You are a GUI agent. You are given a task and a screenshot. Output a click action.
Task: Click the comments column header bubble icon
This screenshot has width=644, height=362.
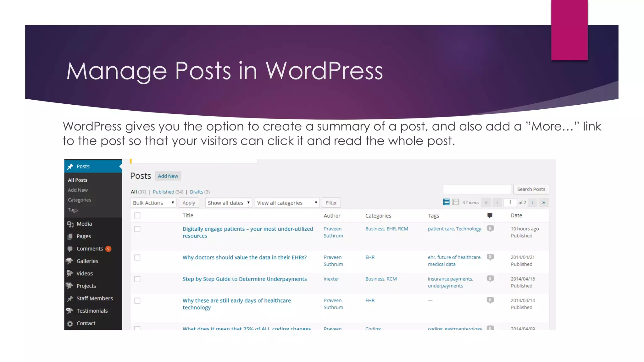(490, 216)
